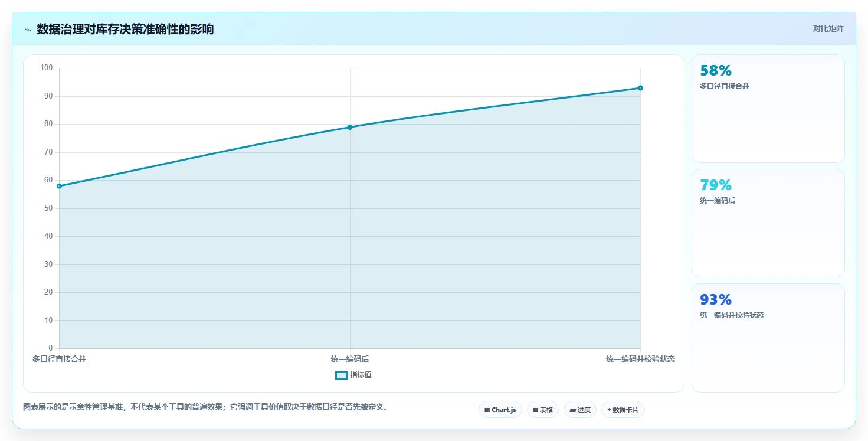Screen dimensions: 868x441
Task: Select the Chart.js chip
Action: 500,410
